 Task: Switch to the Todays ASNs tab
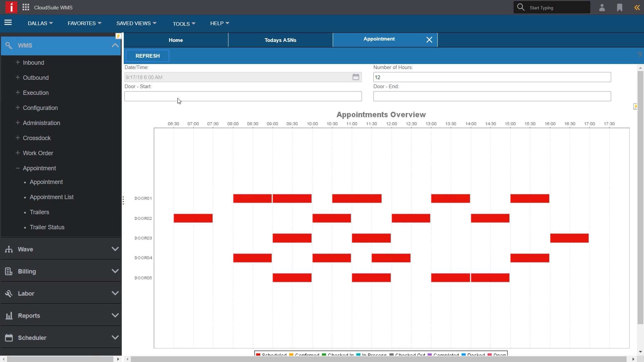click(280, 40)
